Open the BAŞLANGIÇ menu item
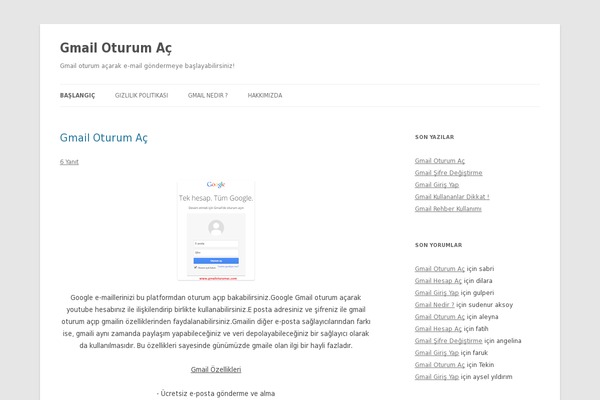Image resolution: width=600 pixels, height=400 pixels. point(77,95)
